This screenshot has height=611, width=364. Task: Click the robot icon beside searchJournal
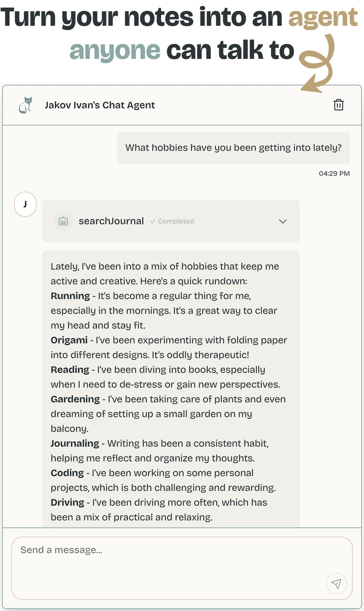[63, 221]
